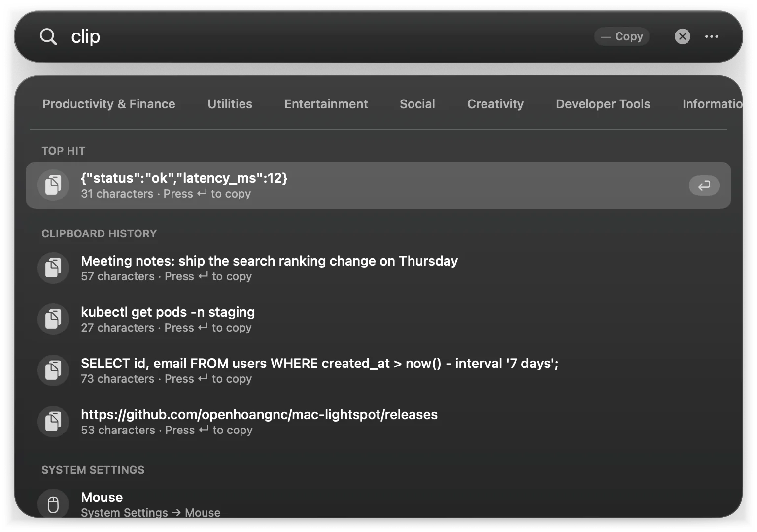The image size is (757, 532).
Task: Pick the github.com mac-lightspot releases URL entry
Action: click(378, 422)
